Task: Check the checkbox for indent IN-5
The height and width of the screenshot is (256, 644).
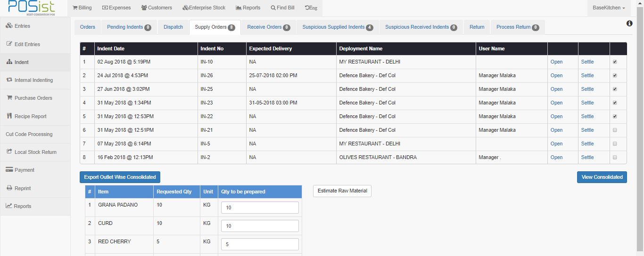Action: pos(614,144)
